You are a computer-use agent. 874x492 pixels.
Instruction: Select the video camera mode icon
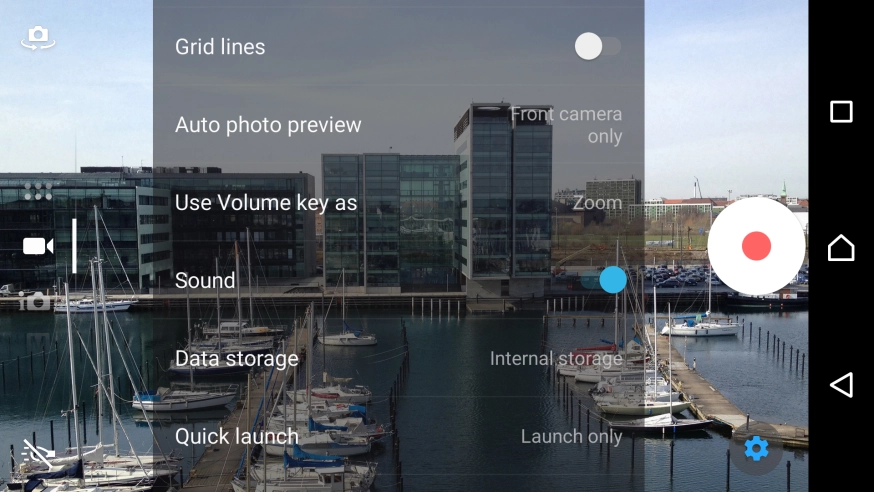(38, 246)
